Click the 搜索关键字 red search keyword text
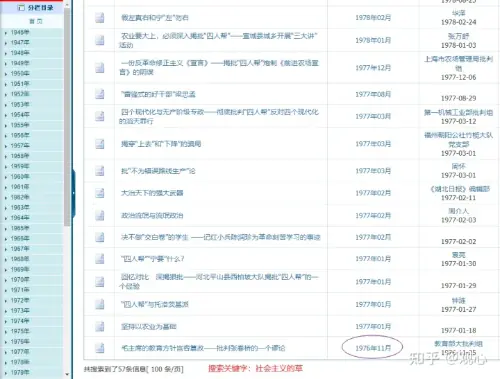500x379 pixels. (x=255, y=368)
